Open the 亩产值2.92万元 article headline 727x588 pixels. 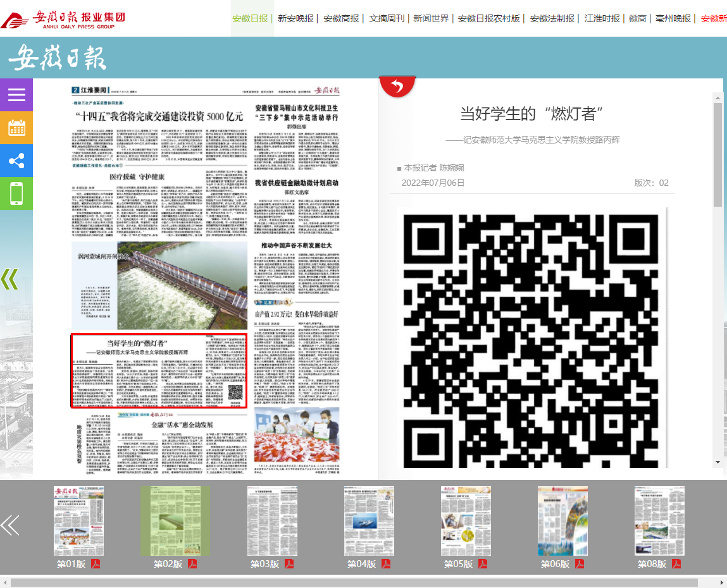coord(297,314)
